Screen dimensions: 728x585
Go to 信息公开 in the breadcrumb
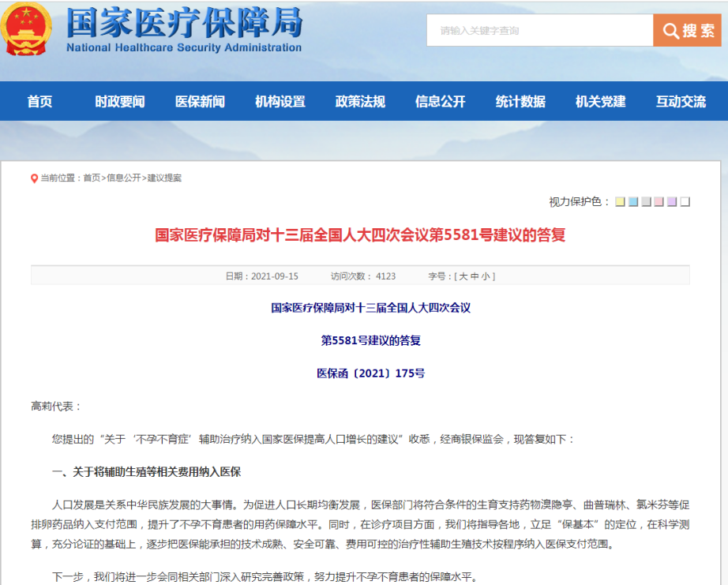pyautogui.click(x=124, y=178)
